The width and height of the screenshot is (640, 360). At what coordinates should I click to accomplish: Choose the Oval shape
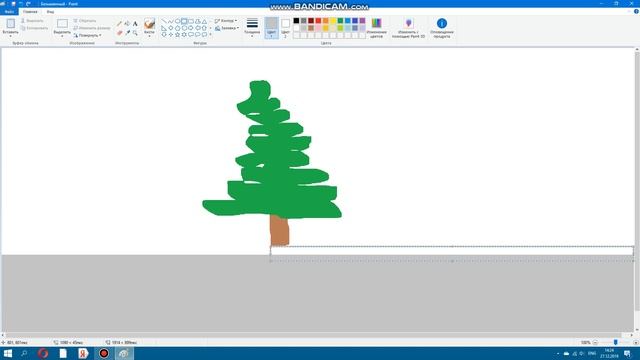178,21
